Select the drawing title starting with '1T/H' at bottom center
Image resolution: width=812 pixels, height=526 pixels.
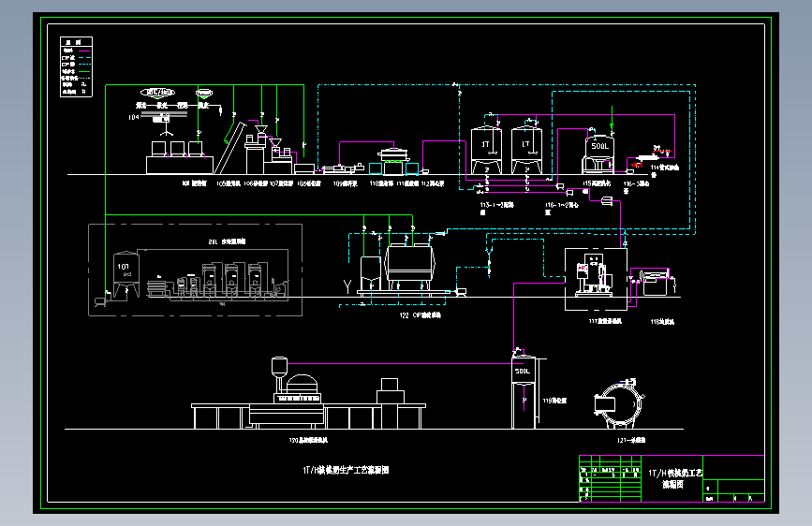[346, 470]
